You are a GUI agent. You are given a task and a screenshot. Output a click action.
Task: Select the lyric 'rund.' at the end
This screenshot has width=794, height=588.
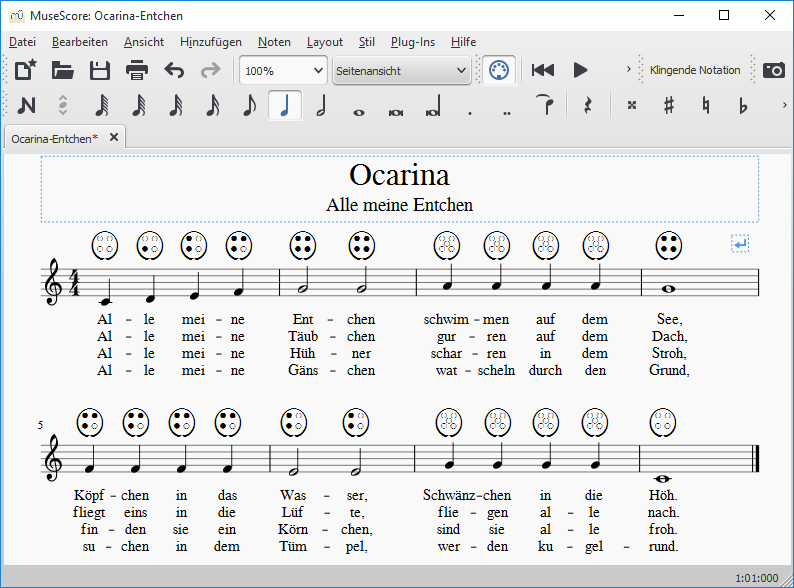click(663, 546)
